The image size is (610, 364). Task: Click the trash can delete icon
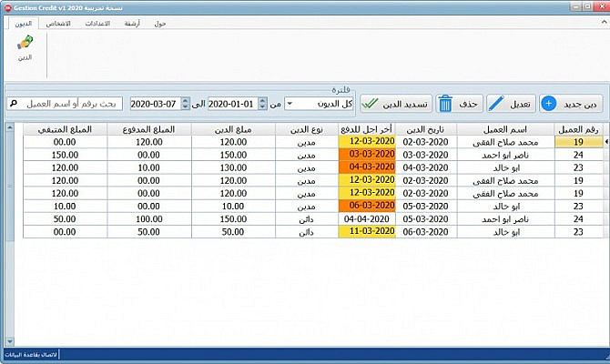pos(445,104)
